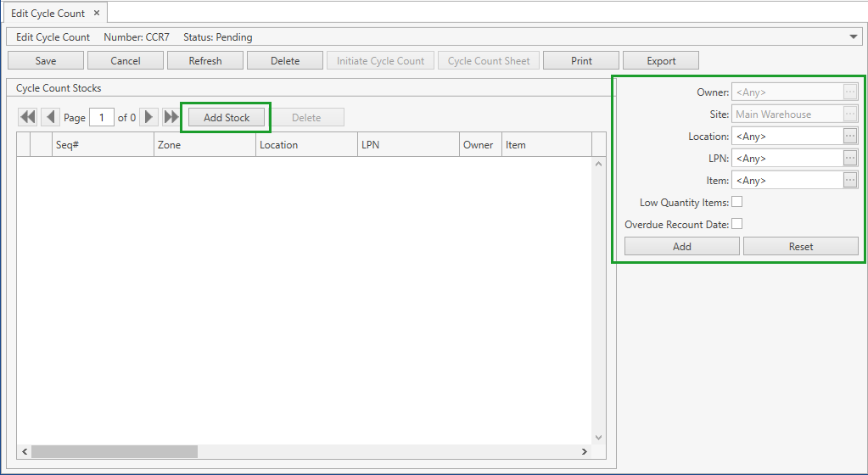The height and width of the screenshot is (475, 868).
Task: Open Location lookup ellipsis button
Action: click(x=850, y=136)
